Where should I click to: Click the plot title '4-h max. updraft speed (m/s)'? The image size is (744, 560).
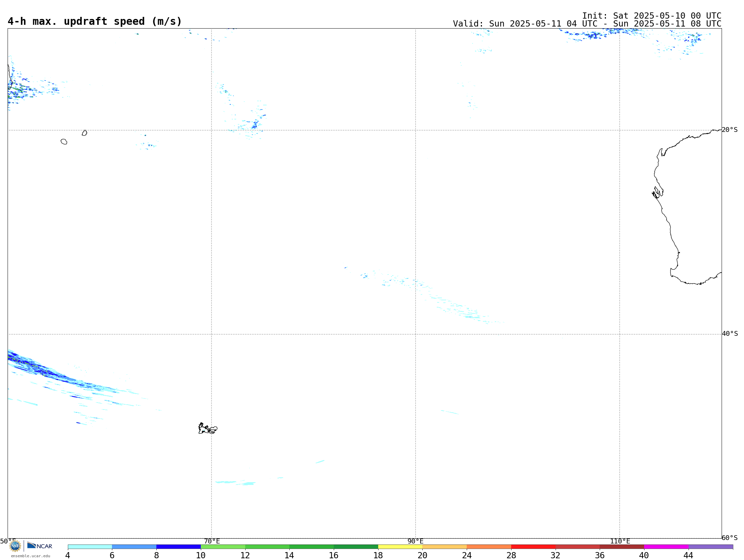pyautogui.click(x=95, y=21)
